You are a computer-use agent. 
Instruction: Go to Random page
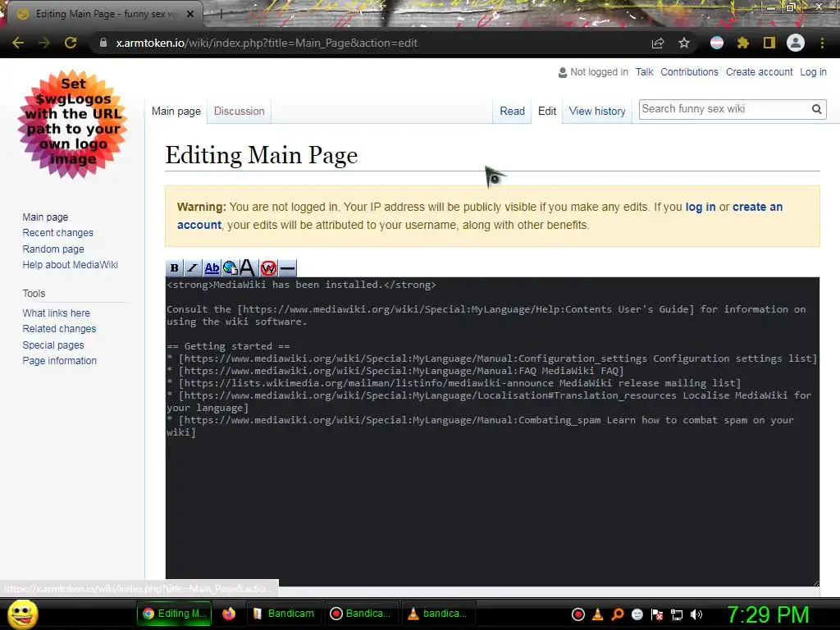pyautogui.click(x=53, y=249)
